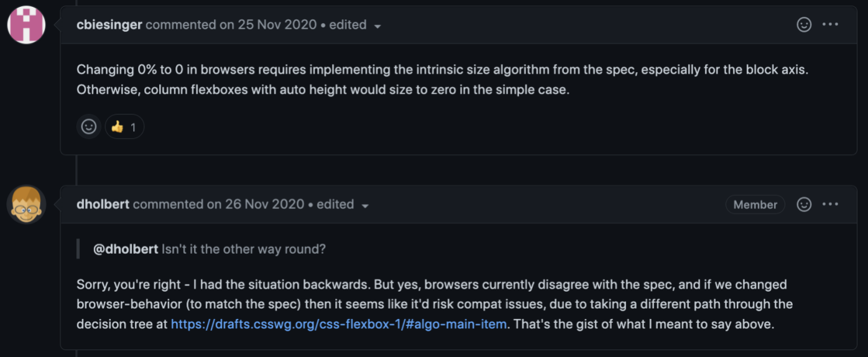Click the dholbert author username
The width and height of the screenshot is (868, 357).
[x=103, y=204]
